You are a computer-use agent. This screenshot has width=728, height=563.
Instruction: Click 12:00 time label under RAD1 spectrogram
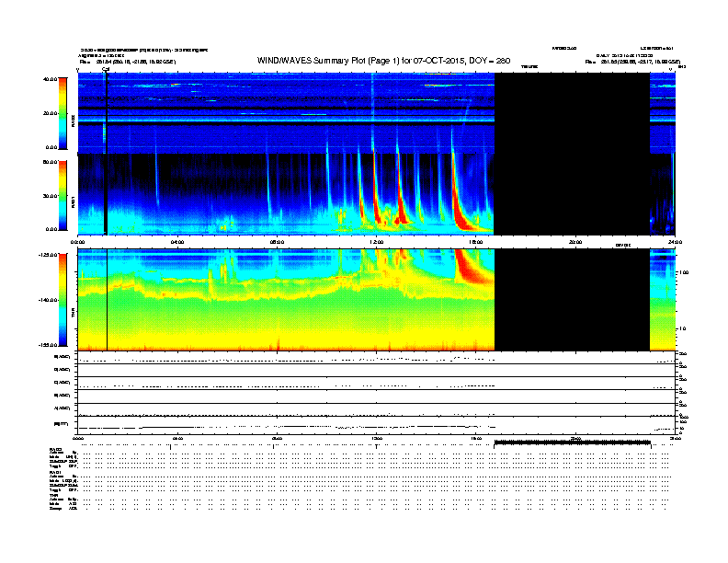pos(377,242)
